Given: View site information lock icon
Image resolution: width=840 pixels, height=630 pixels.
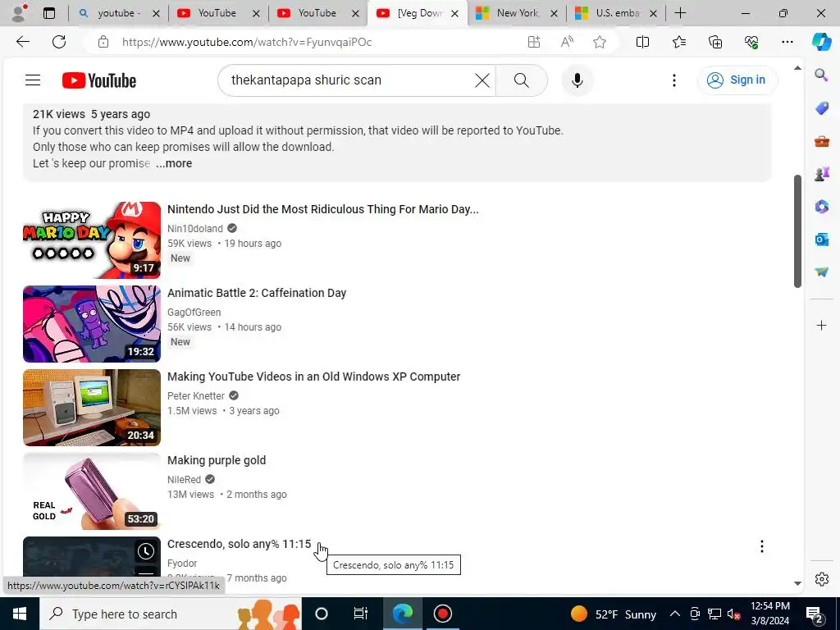Looking at the screenshot, I should click(x=103, y=42).
